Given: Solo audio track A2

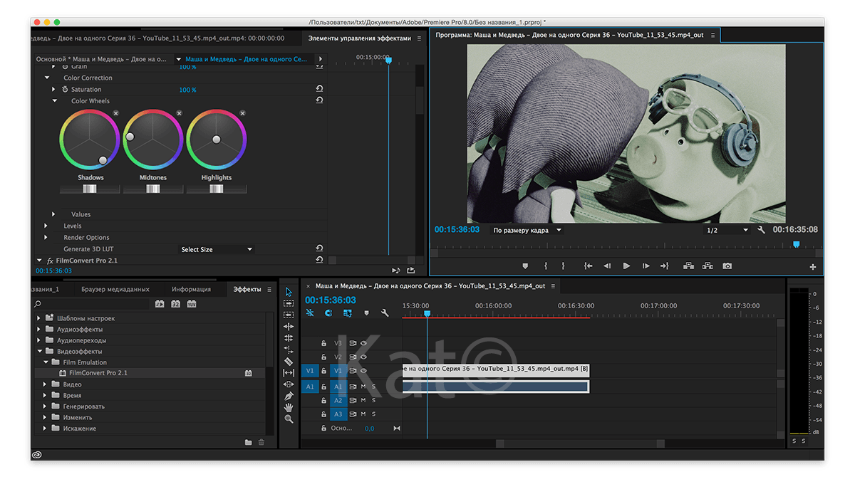Looking at the screenshot, I should coord(373,400).
